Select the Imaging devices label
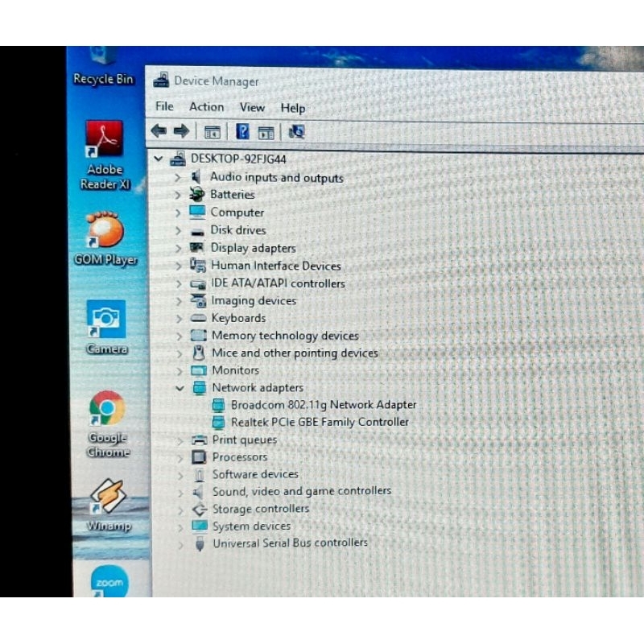The width and height of the screenshot is (644, 644). pyautogui.click(x=254, y=300)
